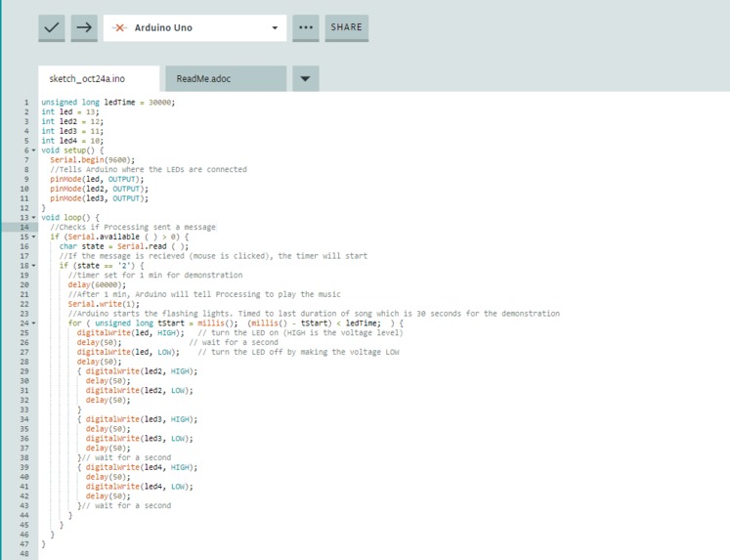
Task: Click the 'int led2 = 12;' line
Action: click(72, 121)
